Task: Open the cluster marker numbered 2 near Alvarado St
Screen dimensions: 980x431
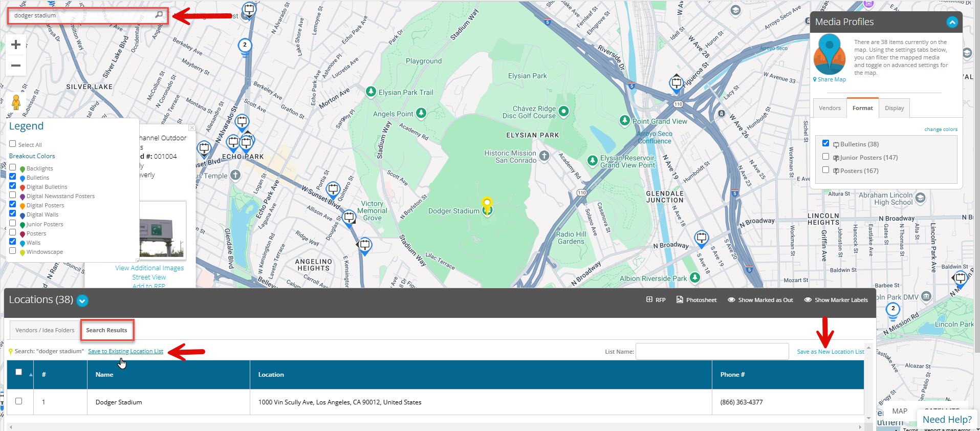Action: point(245,46)
